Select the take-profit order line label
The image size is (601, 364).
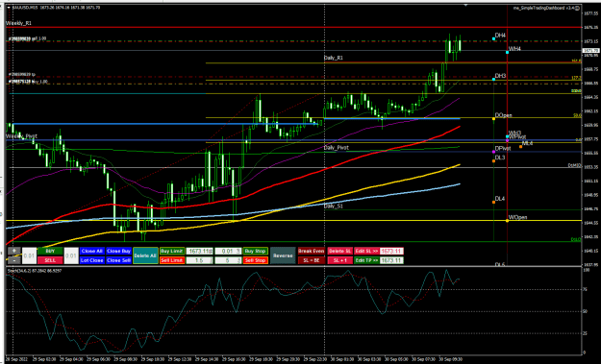coord(22,75)
